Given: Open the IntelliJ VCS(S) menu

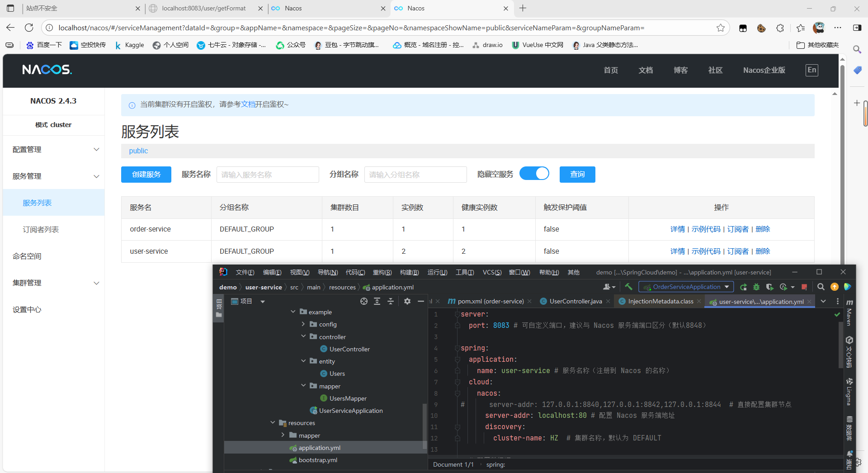Looking at the screenshot, I should (492, 272).
